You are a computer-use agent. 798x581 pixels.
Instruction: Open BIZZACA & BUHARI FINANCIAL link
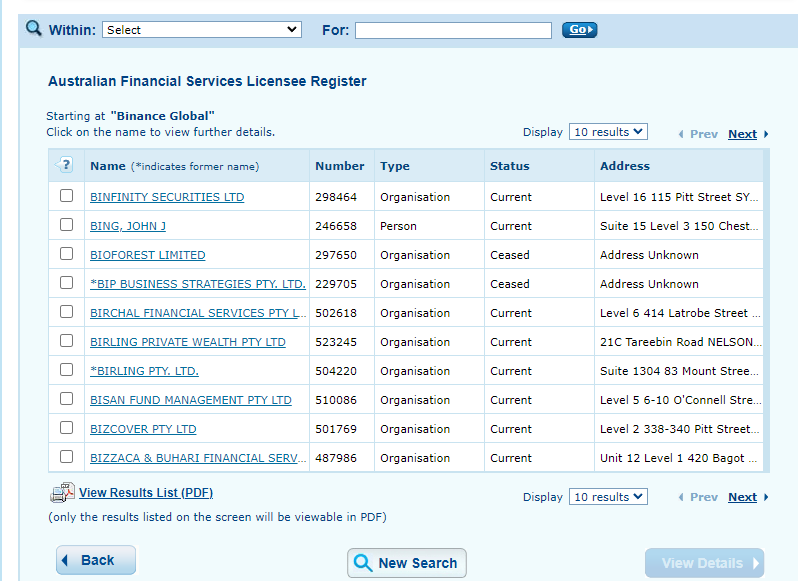[x=198, y=458]
